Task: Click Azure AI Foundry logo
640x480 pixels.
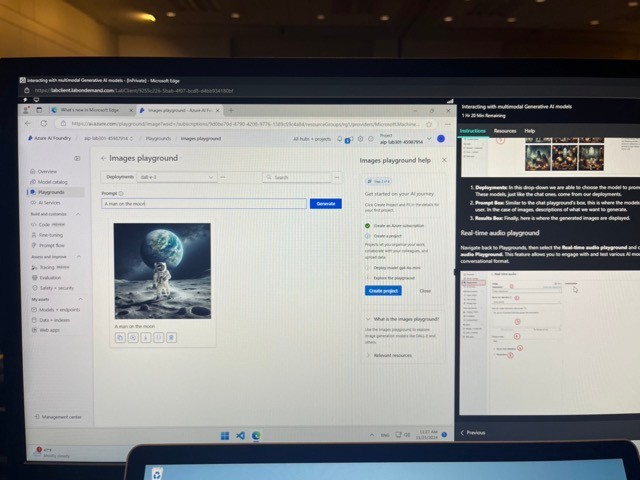Action: 49,138
